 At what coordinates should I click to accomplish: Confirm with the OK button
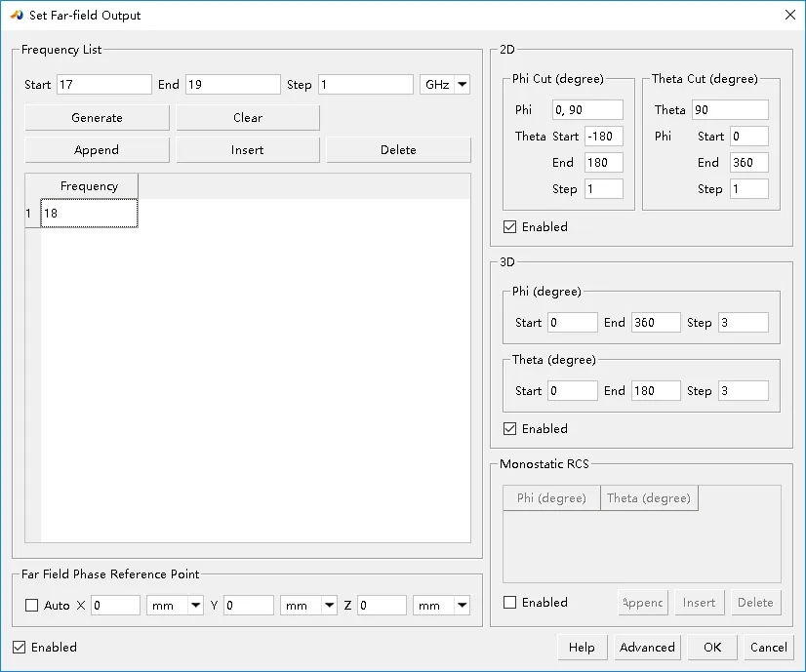point(712,647)
